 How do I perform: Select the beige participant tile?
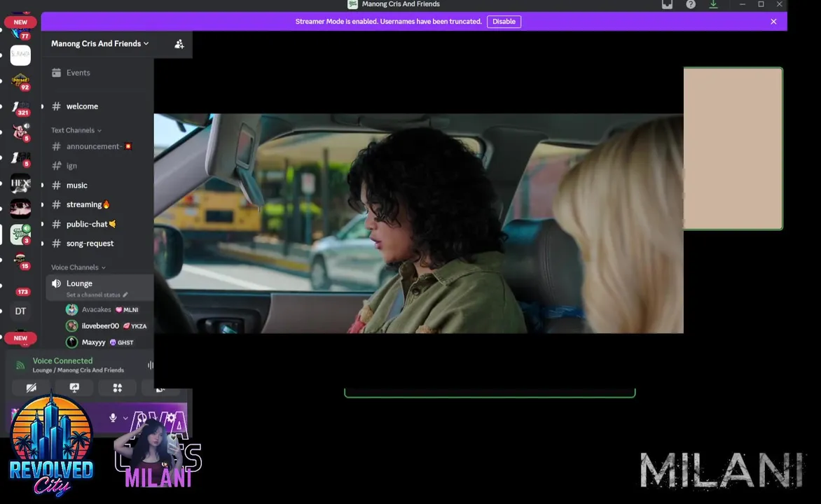click(x=733, y=148)
